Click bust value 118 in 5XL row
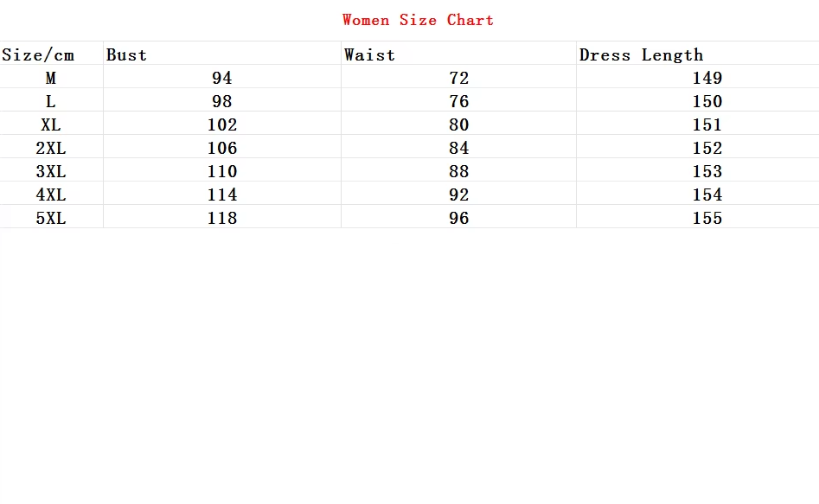This screenshot has width=819, height=504. pos(222,219)
